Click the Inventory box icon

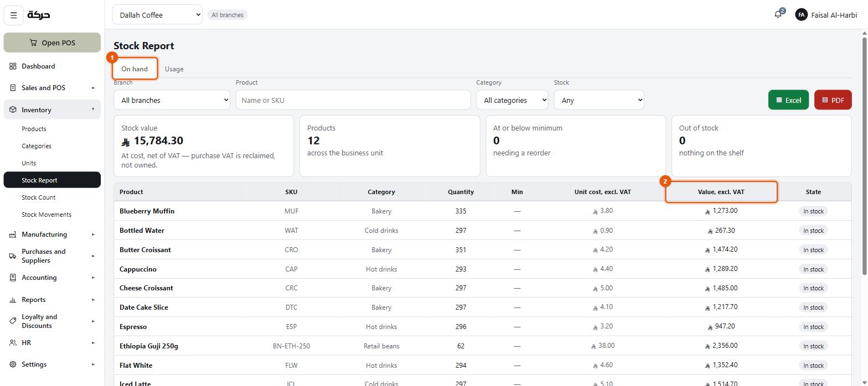click(x=13, y=110)
